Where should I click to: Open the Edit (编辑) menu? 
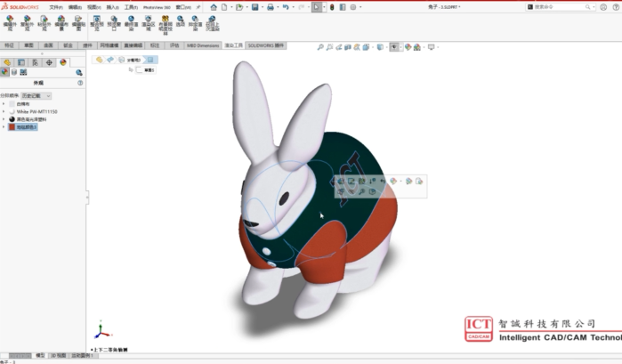[75, 7]
